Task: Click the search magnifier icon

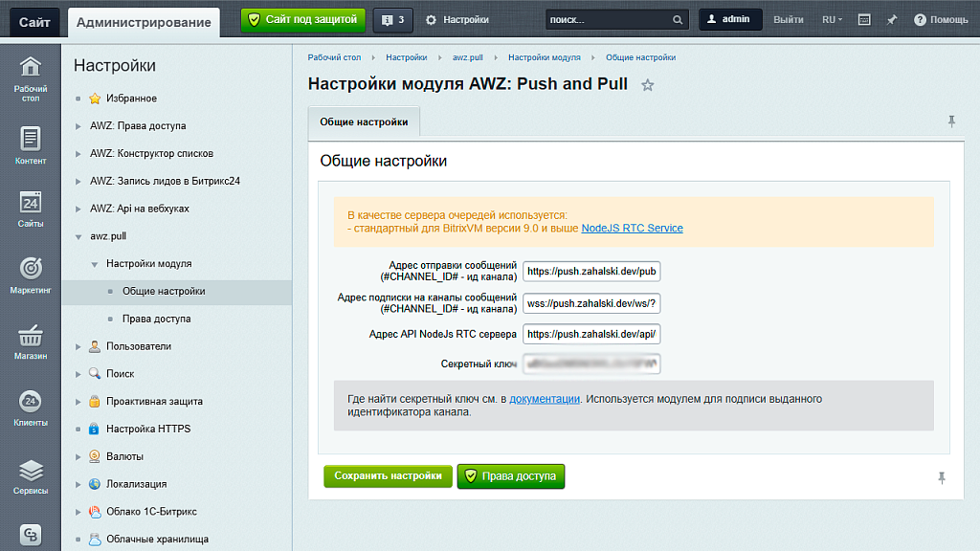Action: click(676, 18)
